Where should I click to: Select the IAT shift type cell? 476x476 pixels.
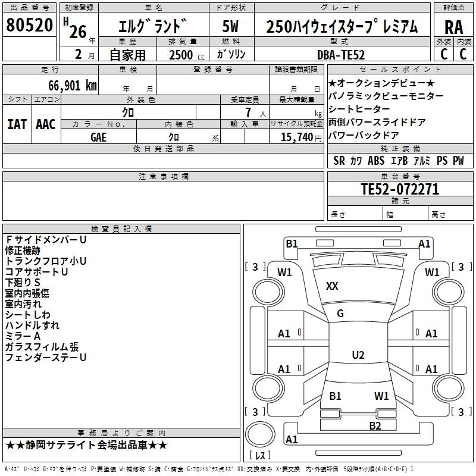tap(17, 124)
